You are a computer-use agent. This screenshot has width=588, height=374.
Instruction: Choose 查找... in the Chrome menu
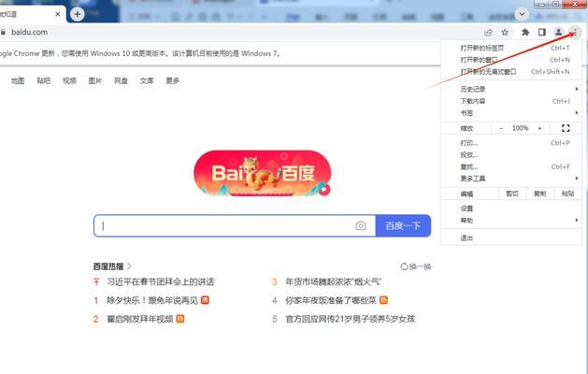(511, 167)
